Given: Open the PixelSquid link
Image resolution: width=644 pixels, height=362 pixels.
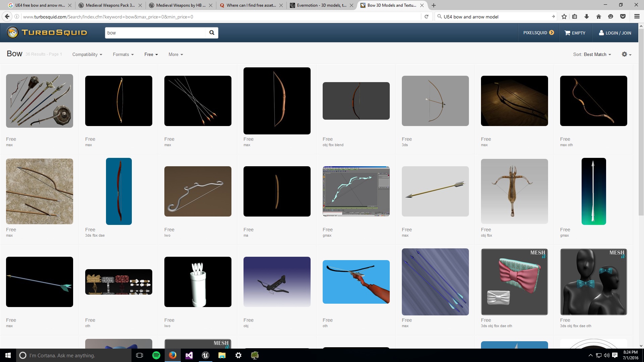Looking at the screenshot, I should [538, 33].
